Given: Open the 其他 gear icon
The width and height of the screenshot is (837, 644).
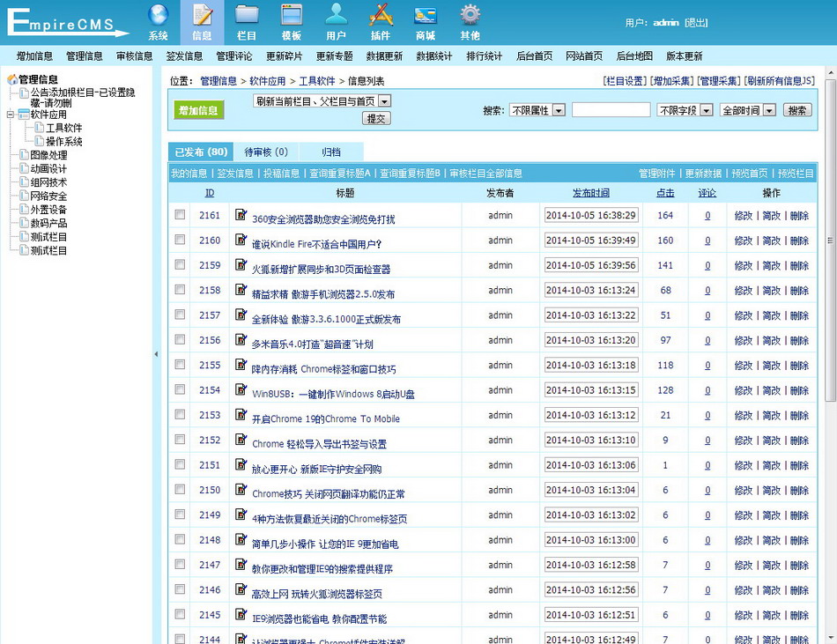Looking at the screenshot, I should (x=470, y=21).
